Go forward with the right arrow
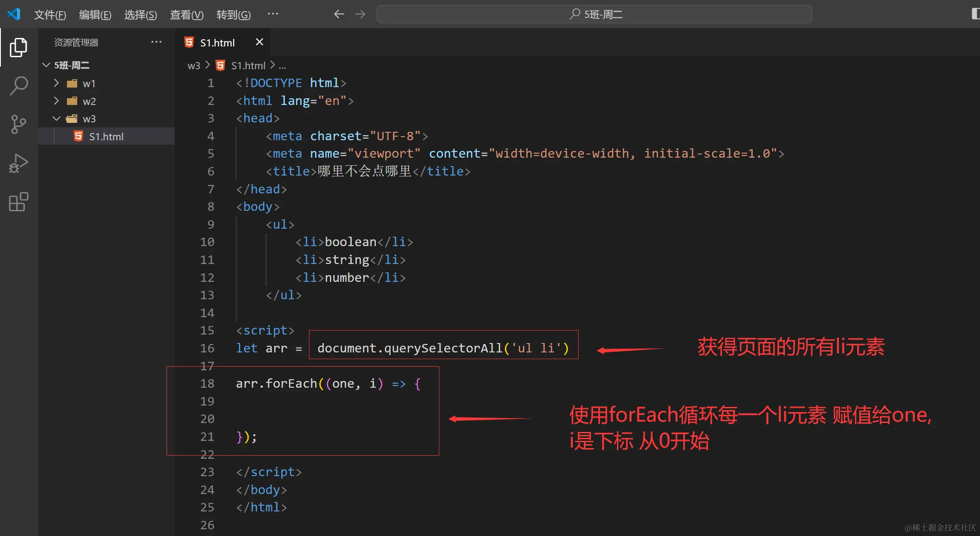The width and height of the screenshot is (980, 536). point(360,14)
